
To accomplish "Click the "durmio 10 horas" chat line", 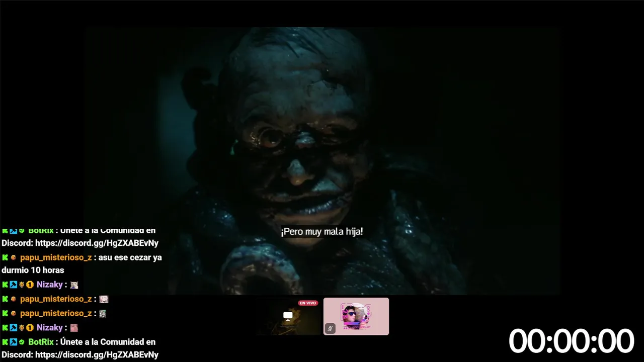I will (x=33, y=270).
